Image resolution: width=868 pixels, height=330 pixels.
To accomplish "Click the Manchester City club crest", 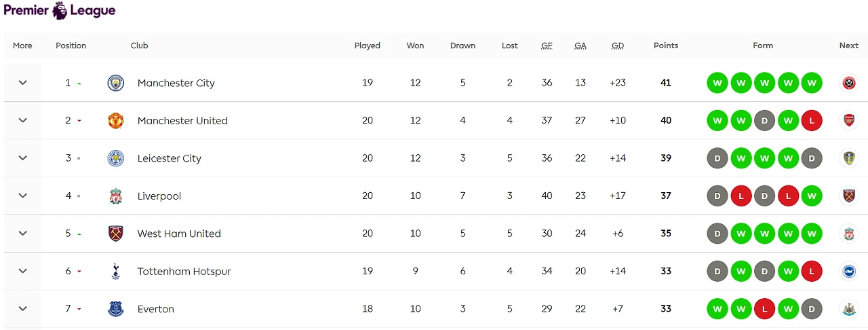I will (x=116, y=83).
